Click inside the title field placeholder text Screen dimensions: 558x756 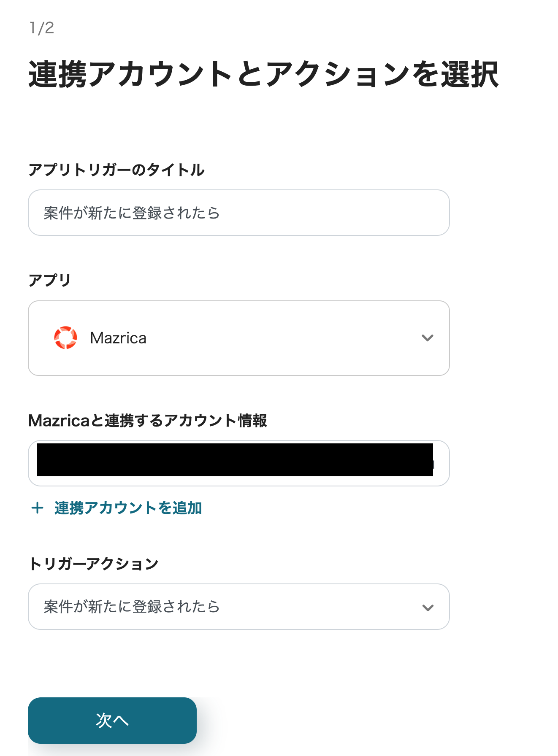click(131, 213)
